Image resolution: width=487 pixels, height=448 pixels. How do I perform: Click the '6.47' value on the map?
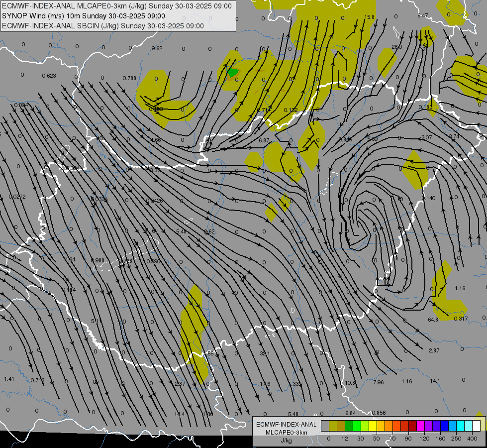click(x=423, y=15)
